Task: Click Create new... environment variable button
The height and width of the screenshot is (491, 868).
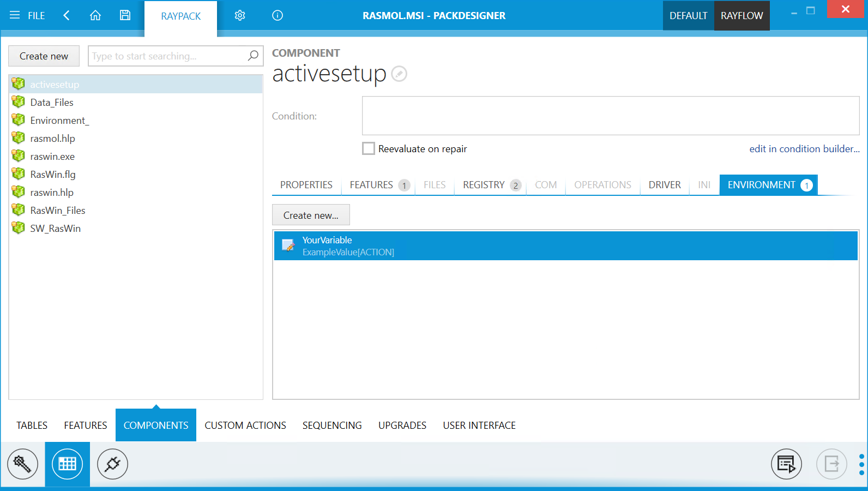Action: [x=311, y=215]
